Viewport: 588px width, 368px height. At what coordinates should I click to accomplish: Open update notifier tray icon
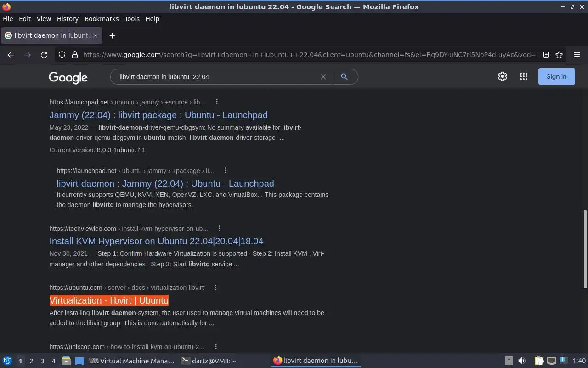[x=563, y=360]
